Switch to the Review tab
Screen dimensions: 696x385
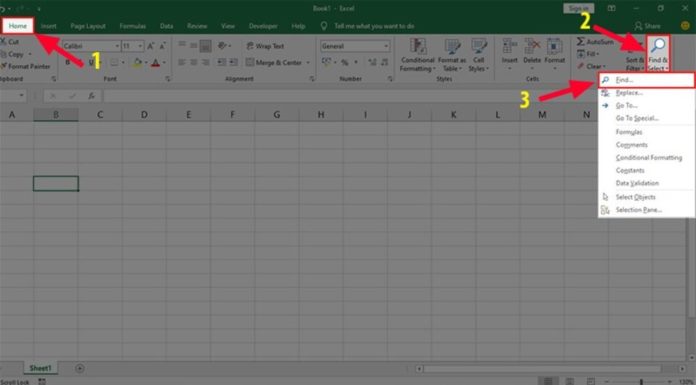[197, 26]
